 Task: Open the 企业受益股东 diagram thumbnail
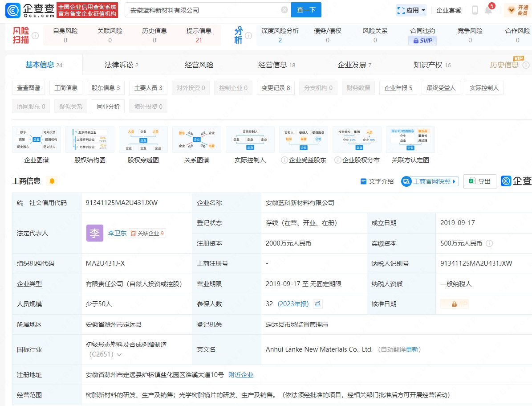304,139
